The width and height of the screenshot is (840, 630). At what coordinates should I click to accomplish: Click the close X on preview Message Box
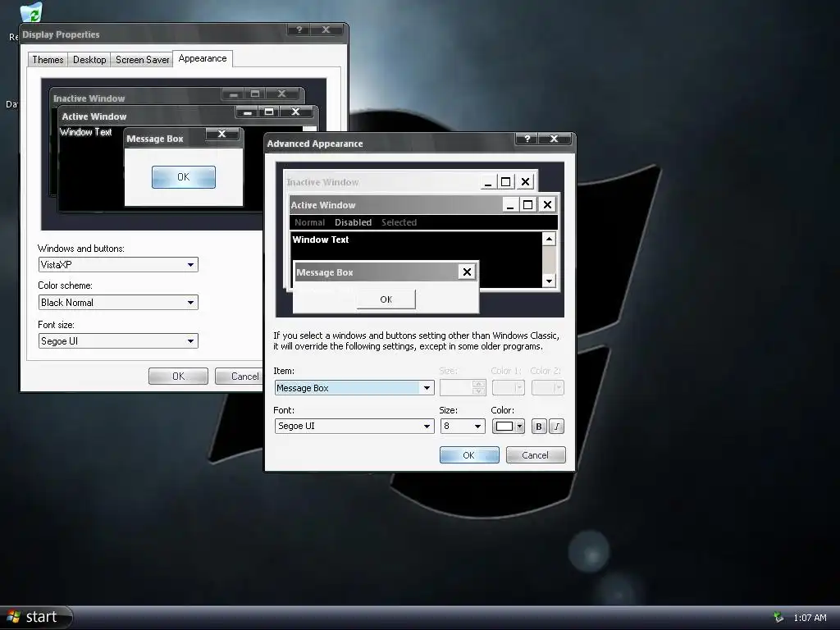pos(467,272)
